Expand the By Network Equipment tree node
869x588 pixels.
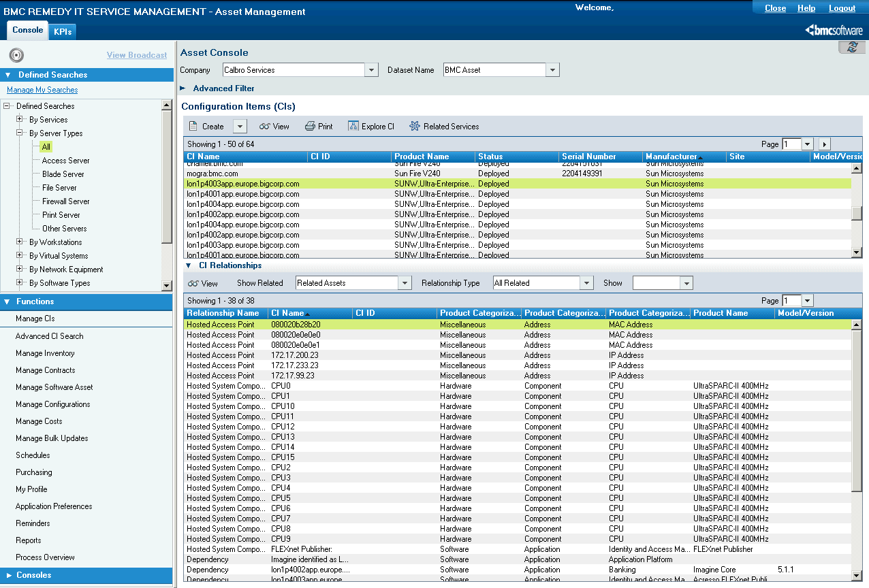coord(20,269)
